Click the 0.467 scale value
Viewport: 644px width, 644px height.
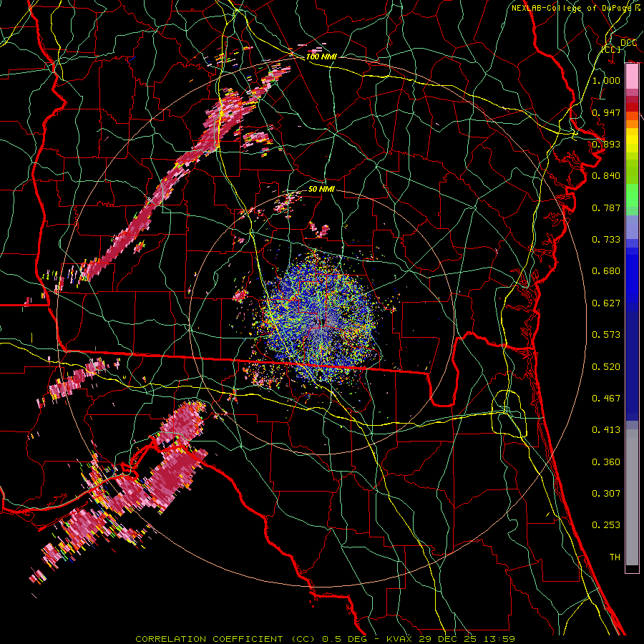click(606, 399)
